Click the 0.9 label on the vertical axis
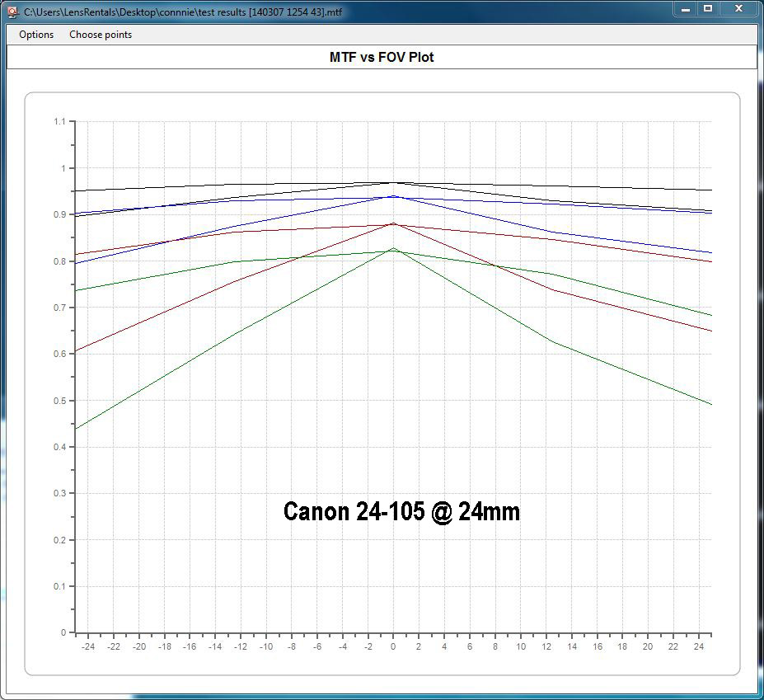Image resolution: width=764 pixels, height=700 pixels. tap(59, 214)
